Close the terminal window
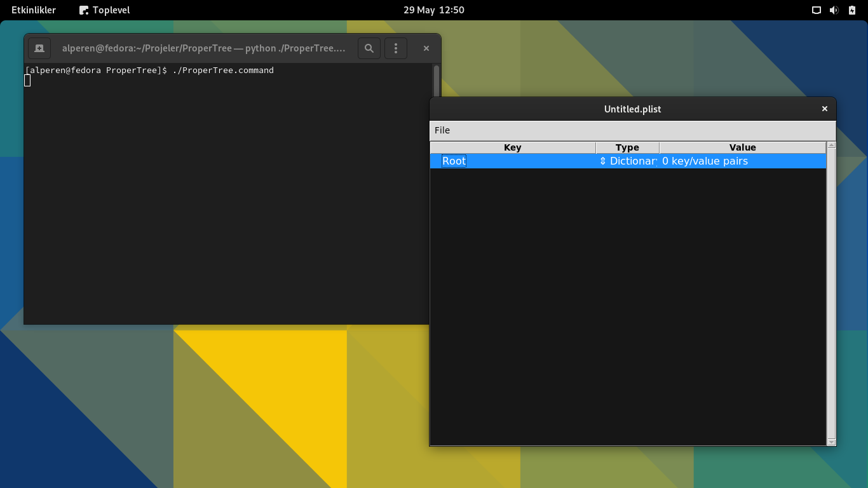Image resolution: width=868 pixels, height=488 pixels. (x=426, y=48)
